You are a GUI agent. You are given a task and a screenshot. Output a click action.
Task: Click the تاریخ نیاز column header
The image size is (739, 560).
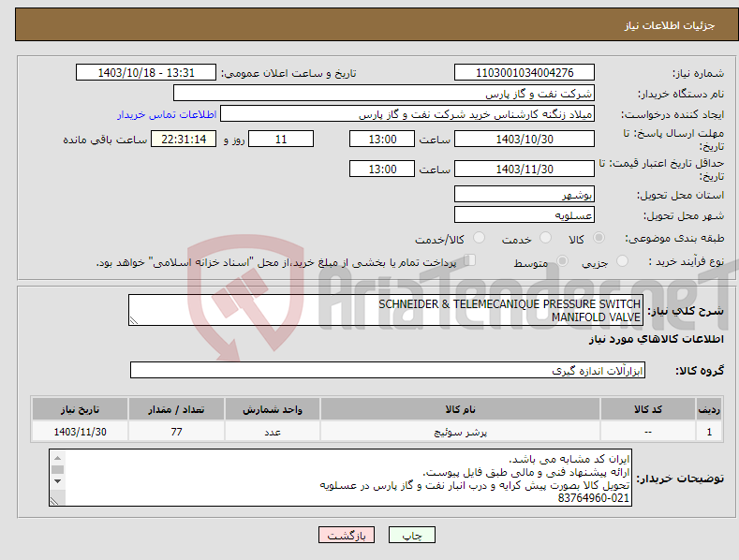[x=81, y=409]
